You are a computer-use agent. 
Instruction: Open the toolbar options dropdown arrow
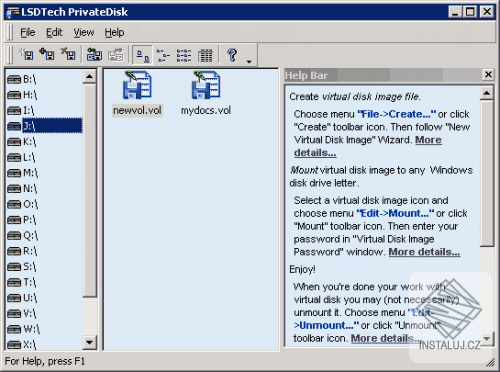249,62
